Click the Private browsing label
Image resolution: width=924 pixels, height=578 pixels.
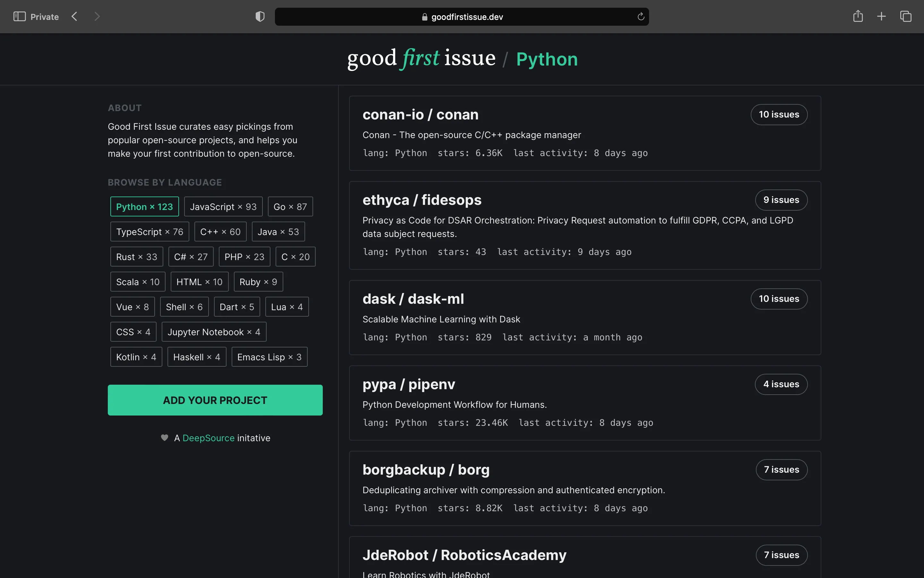pyautogui.click(x=45, y=17)
